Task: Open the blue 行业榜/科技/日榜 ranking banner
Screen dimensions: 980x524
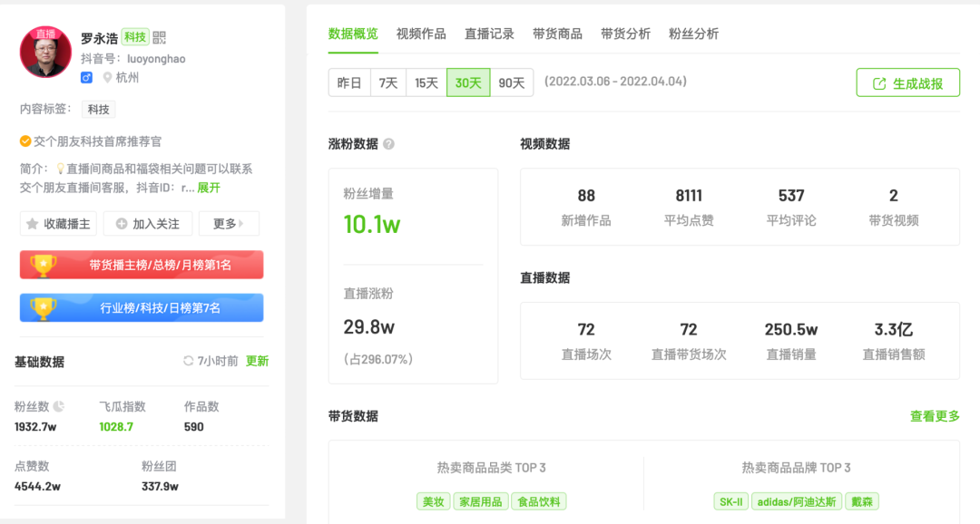Action: [x=142, y=308]
